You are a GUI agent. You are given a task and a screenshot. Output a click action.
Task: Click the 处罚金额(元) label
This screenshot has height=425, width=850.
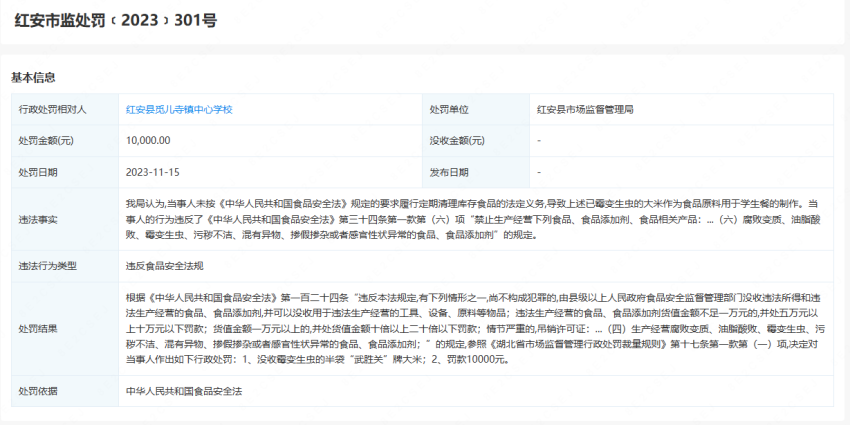tap(46, 140)
